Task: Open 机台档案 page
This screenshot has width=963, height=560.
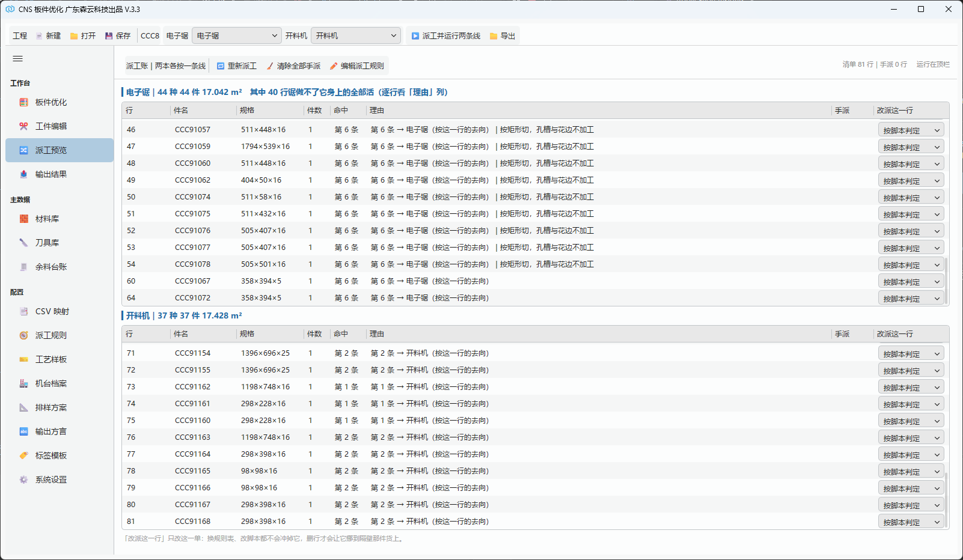Action: point(60,383)
